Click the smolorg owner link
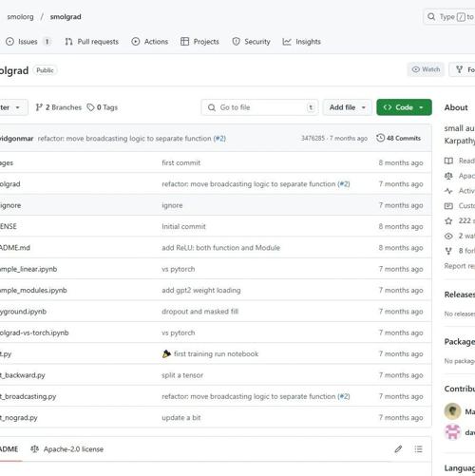This screenshot has width=475, height=476. tap(20, 17)
